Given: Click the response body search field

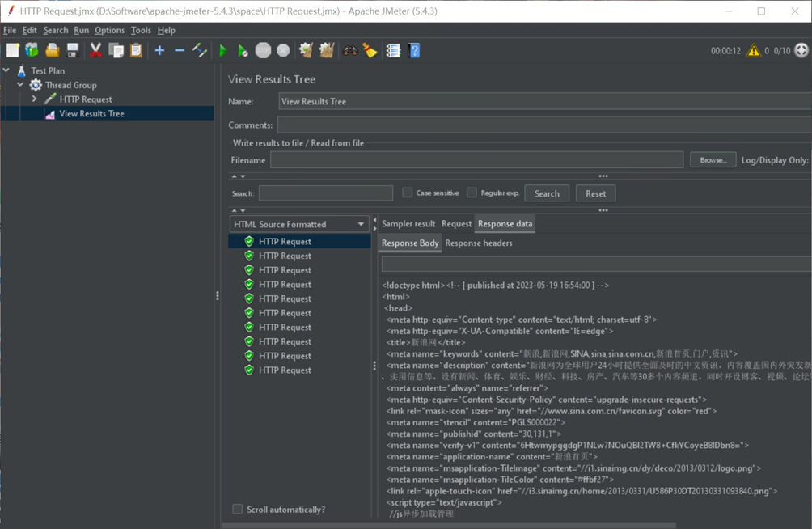Looking at the screenshot, I should (x=597, y=264).
